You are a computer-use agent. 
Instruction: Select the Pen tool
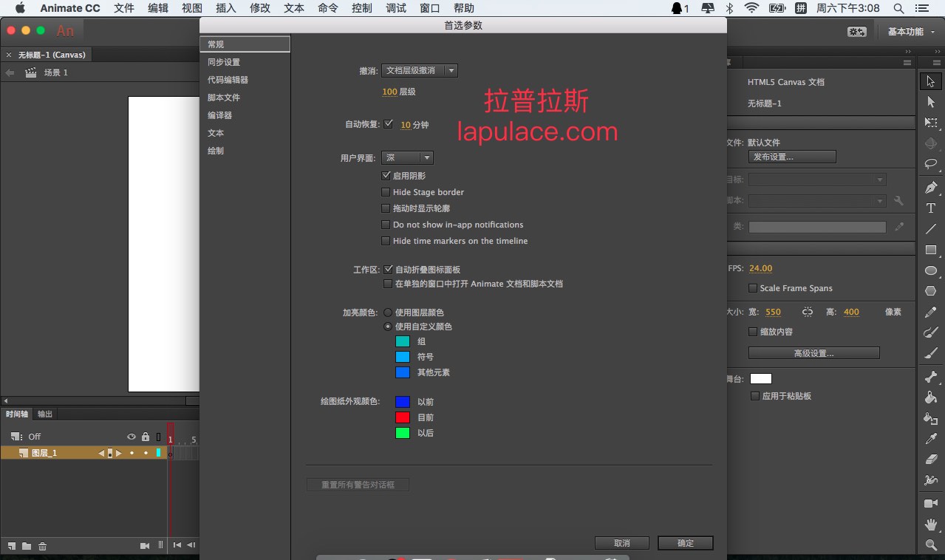931,188
